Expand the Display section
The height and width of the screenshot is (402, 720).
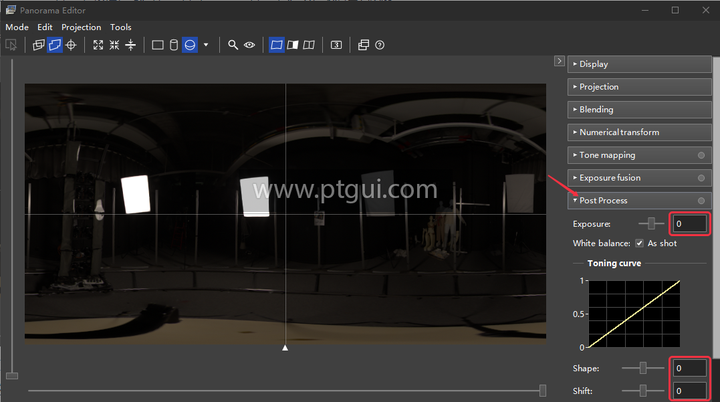[x=639, y=64]
